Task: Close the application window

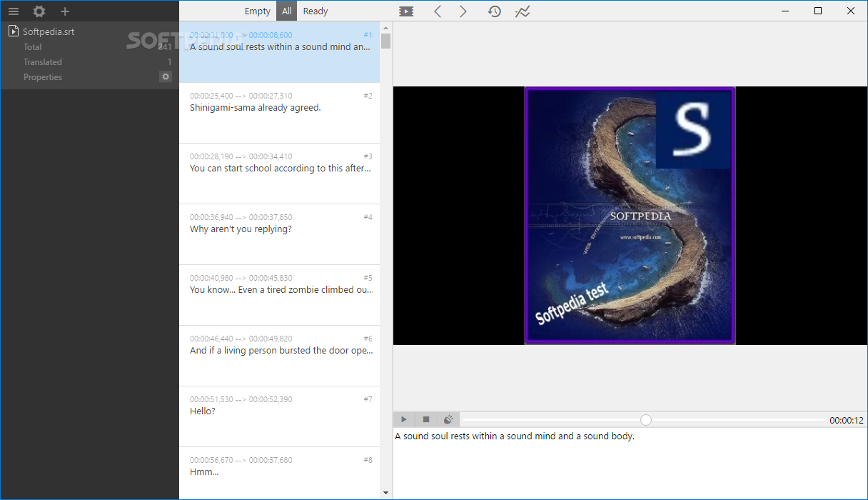Action: click(851, 11)
